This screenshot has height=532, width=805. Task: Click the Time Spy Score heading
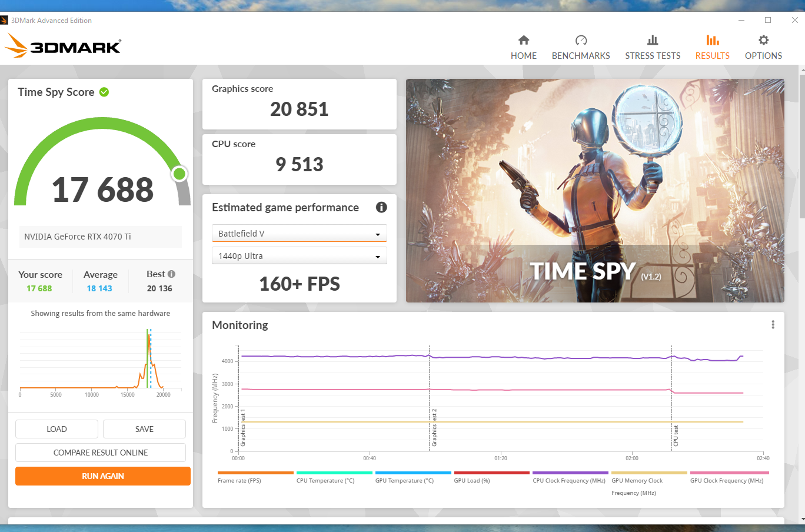[x=56, y=92]
